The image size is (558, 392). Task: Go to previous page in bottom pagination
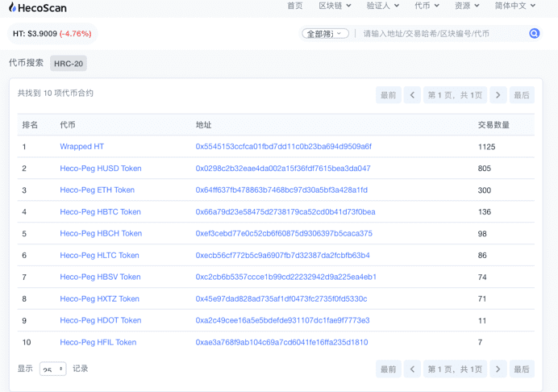click(x=412, y=369)
